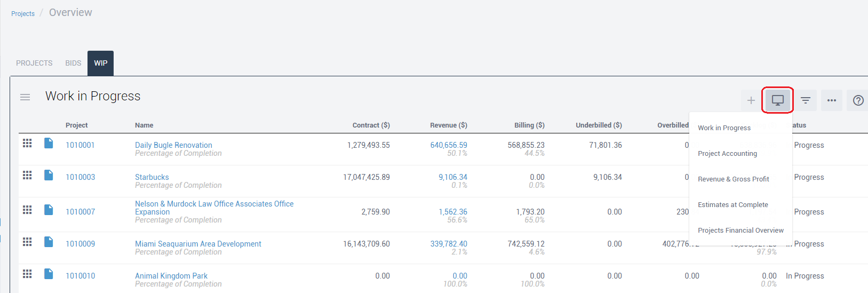This screenshot has width=868, height=293.
Task: Click document icon for project 1010003
Action: (49, 175)
